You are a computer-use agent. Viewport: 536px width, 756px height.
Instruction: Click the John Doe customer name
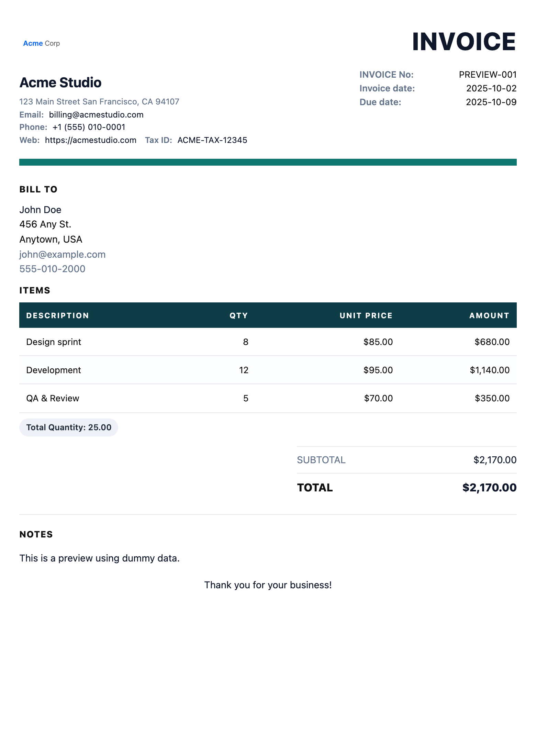[40, 210]
